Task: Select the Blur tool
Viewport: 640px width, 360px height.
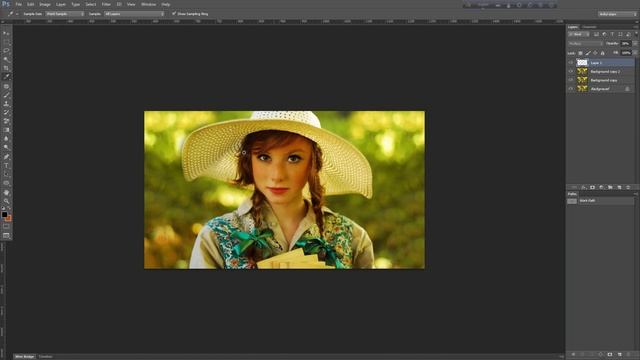Action: (x=6, y=139)
